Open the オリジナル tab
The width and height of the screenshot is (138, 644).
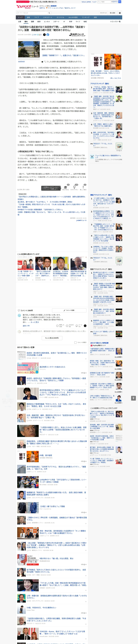60,17
